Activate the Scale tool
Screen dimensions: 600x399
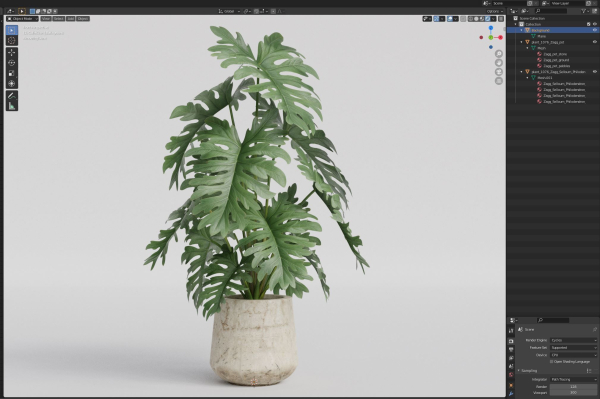point(12,73)
